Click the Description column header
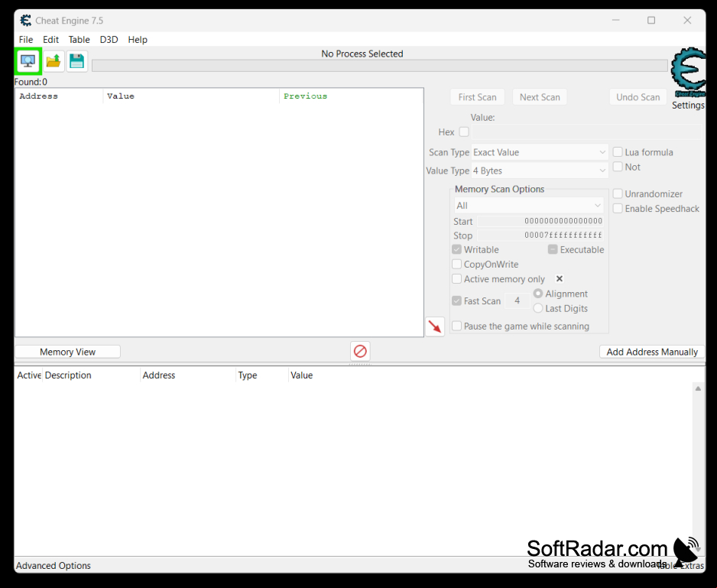The height and width of the screenshot is (588, 717). [92, 375]
